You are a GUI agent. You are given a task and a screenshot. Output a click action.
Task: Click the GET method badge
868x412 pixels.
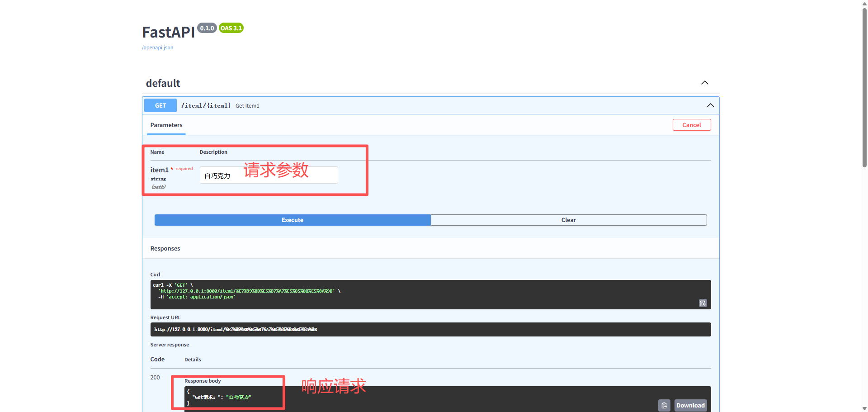(x=160, y=105)
